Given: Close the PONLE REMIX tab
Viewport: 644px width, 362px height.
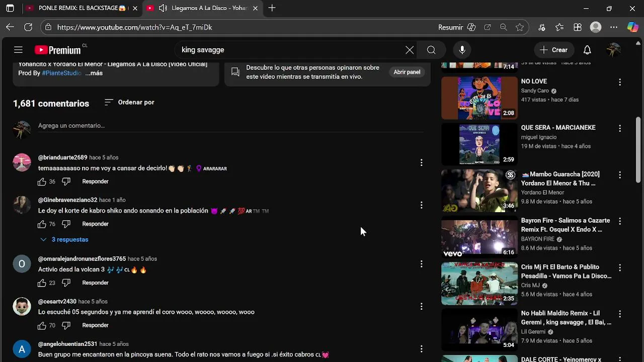Looking at the screenshot, I should point(134,8).
